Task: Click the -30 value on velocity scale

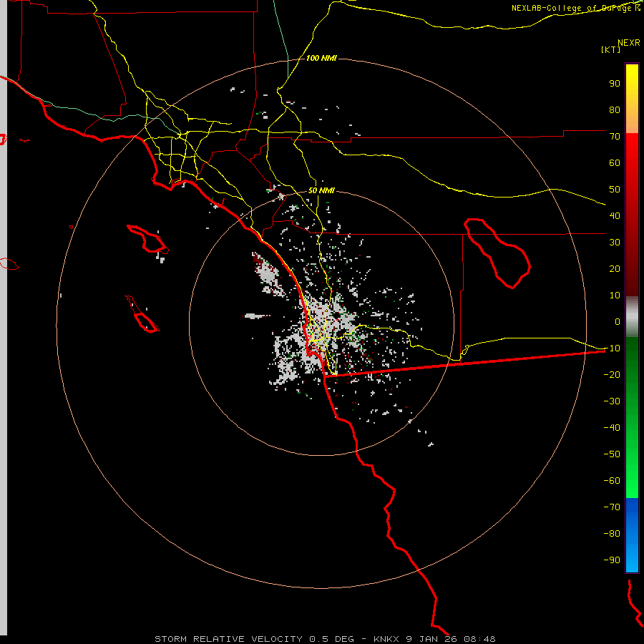Action: point(612,401)
